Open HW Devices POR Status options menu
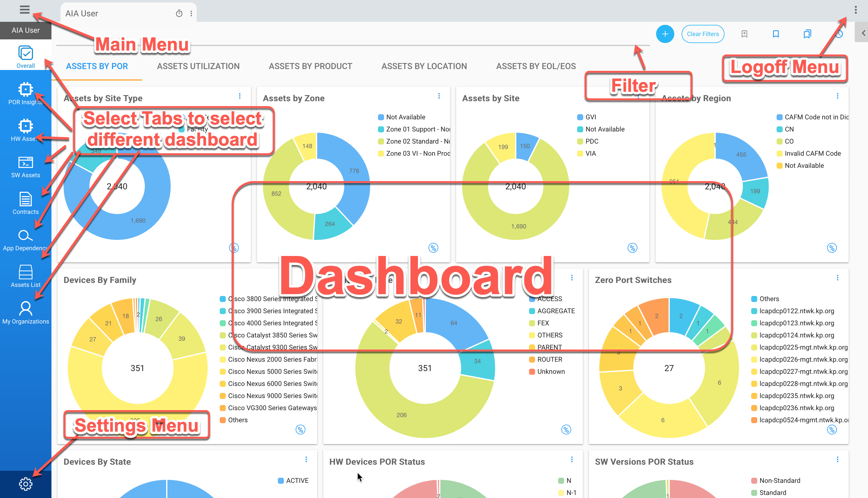The image size is (868, 498). [572, 459]
